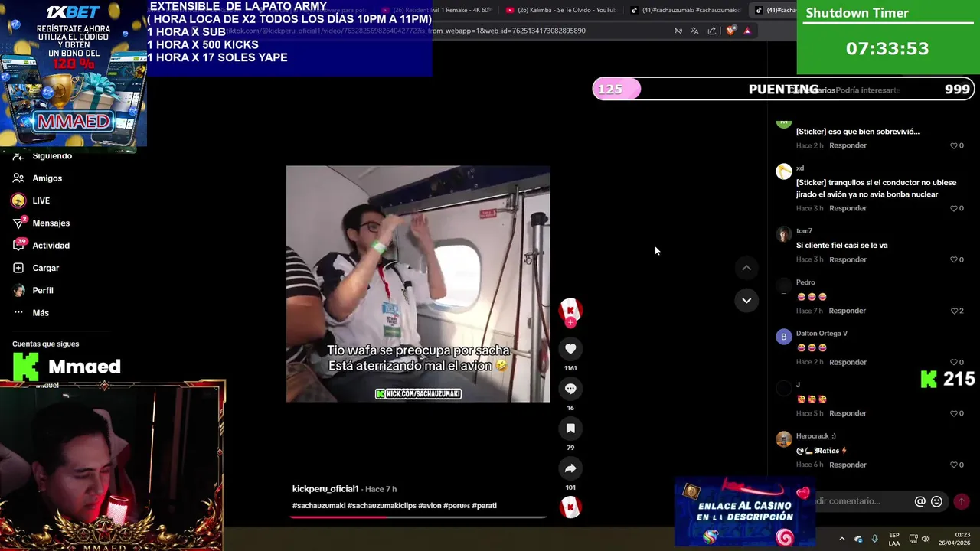Click the taskbar microphone icon

pos(874,539)
